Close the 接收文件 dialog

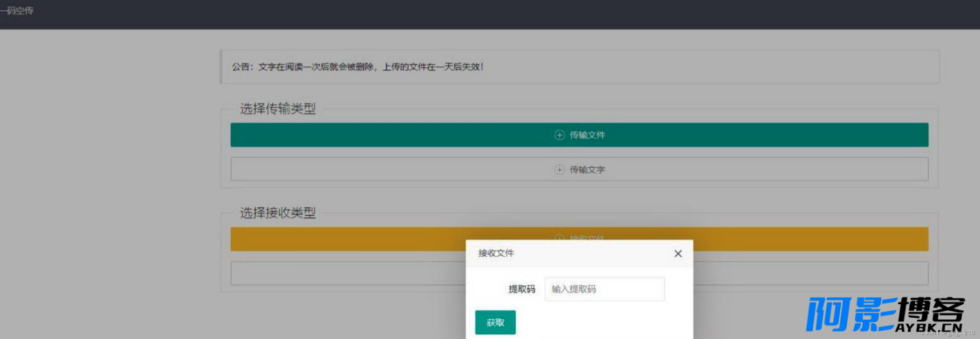point(678,253)
